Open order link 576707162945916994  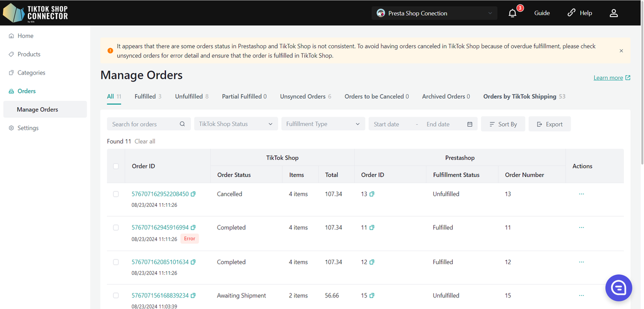point(160,227)
